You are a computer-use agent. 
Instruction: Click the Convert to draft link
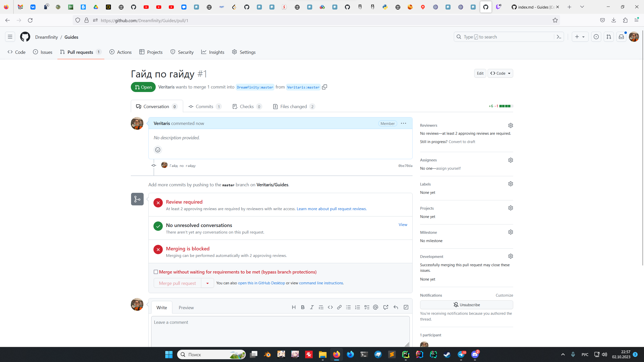[x=462, y=142]
